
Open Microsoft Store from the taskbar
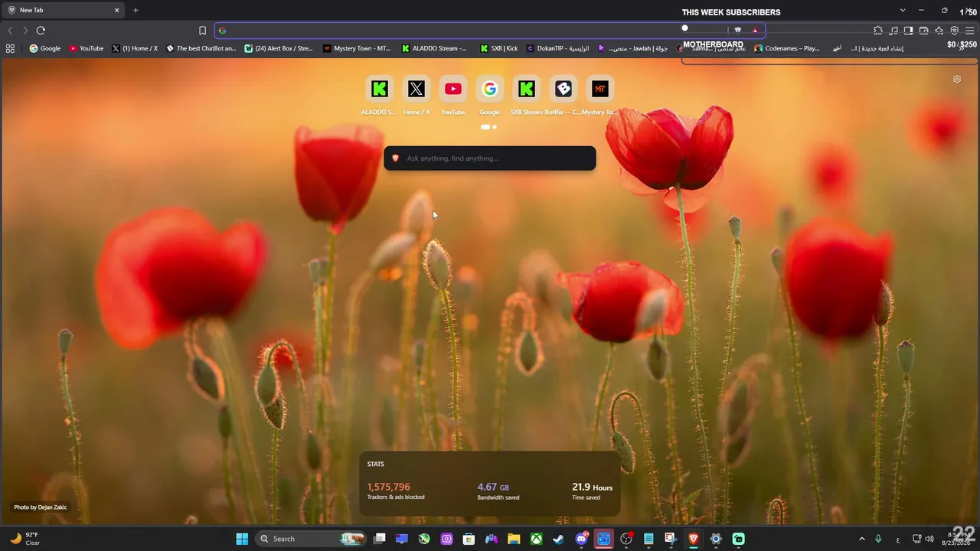click(x=469, y=539)
